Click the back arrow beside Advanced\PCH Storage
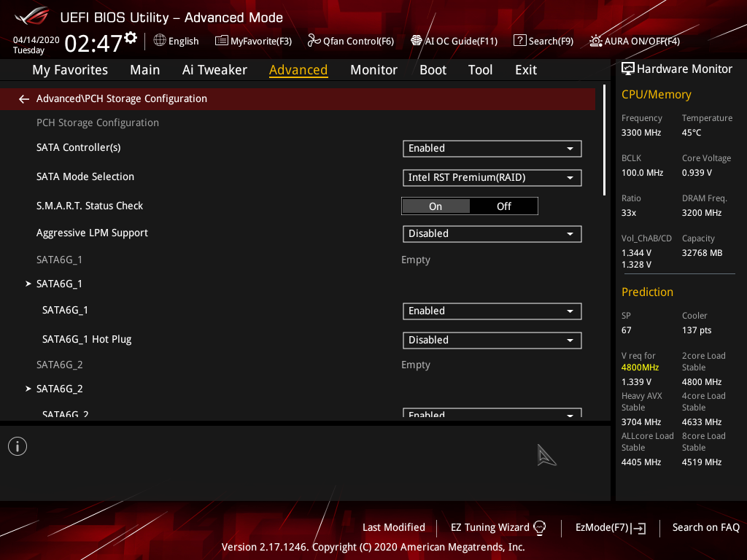Screen dimensions: 747x560 pos(24,98)
